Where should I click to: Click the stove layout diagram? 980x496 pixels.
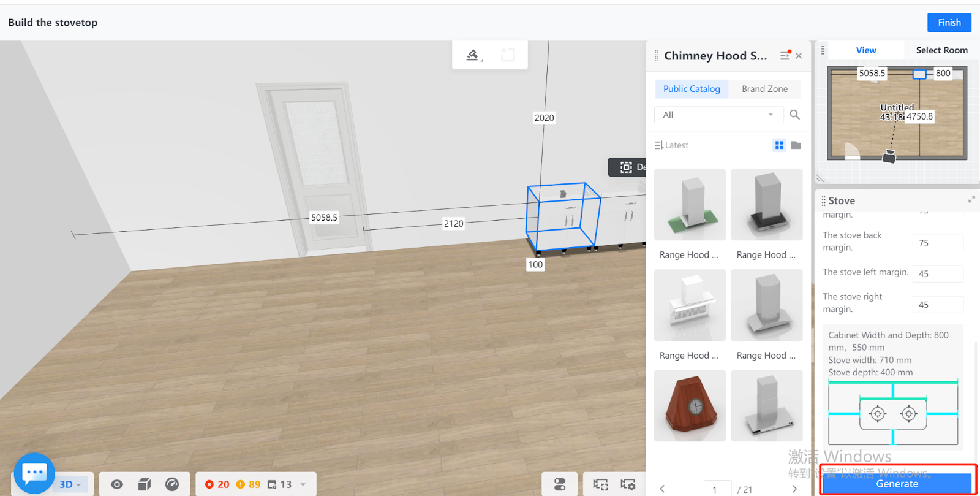[893, 413]
